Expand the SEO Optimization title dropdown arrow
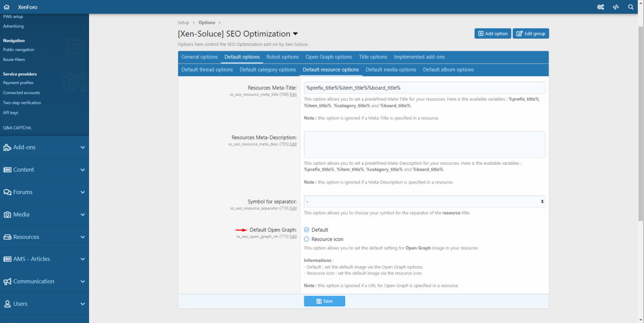This screenshot has height=323, width=644. pyautogui.click(x=295, y=33)
